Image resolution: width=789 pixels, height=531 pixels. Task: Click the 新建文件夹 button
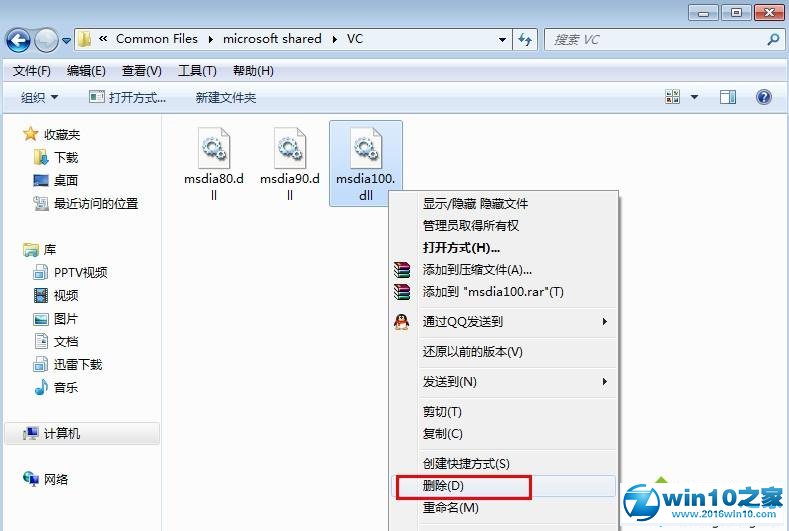pos(226,97)
